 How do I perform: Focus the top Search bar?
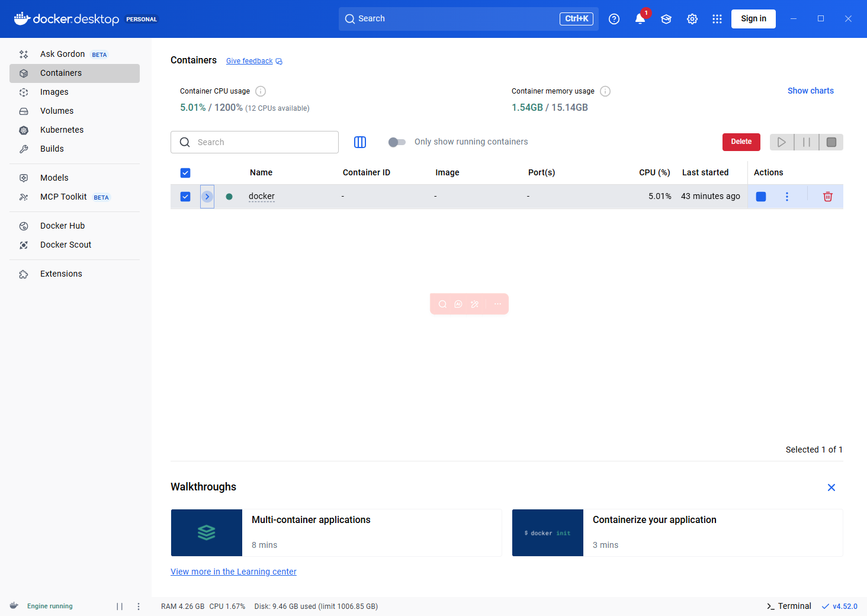click(x=468, y=19)
